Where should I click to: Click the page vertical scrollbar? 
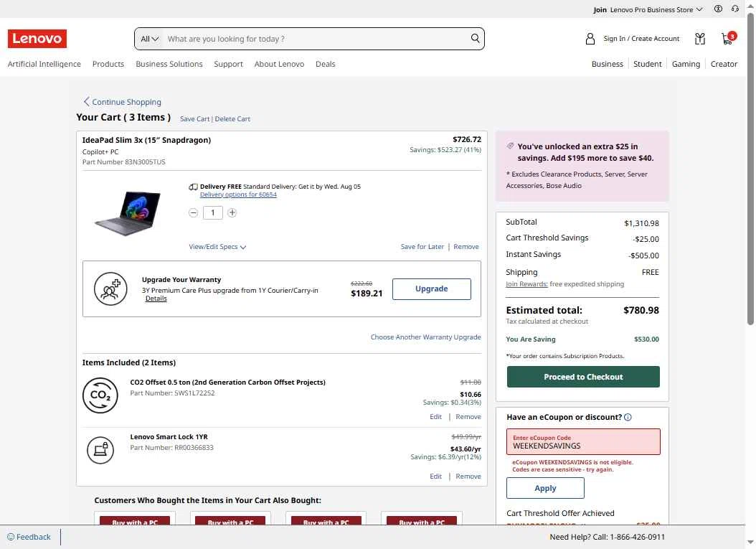[751, 169]
